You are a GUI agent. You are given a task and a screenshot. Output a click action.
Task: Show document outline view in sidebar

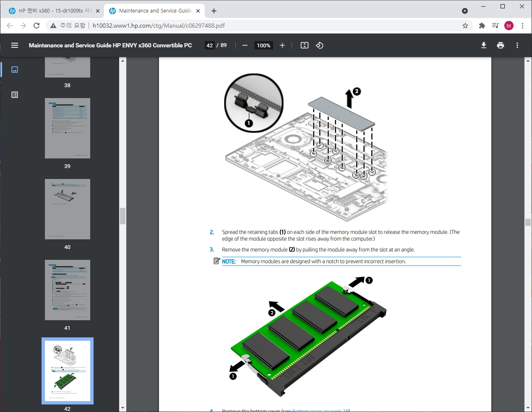coord(15,95)
